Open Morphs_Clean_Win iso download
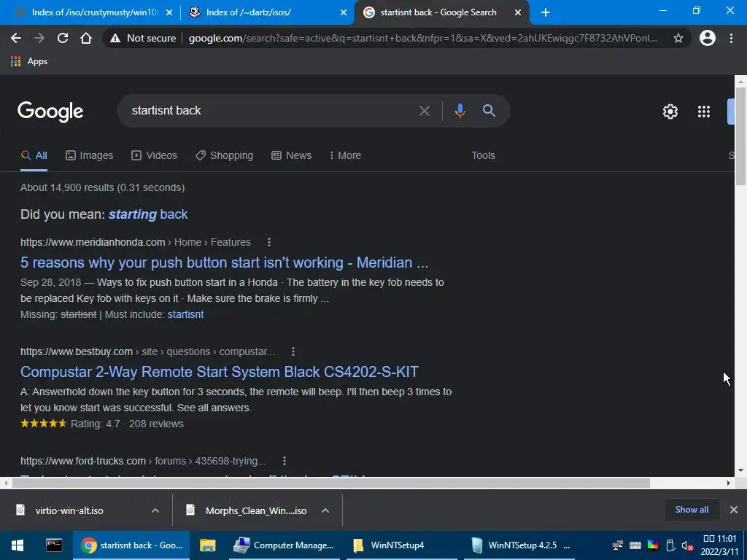The width and height of the screenshot is (747, 560). pyautogui.click(x=256, y=510)
